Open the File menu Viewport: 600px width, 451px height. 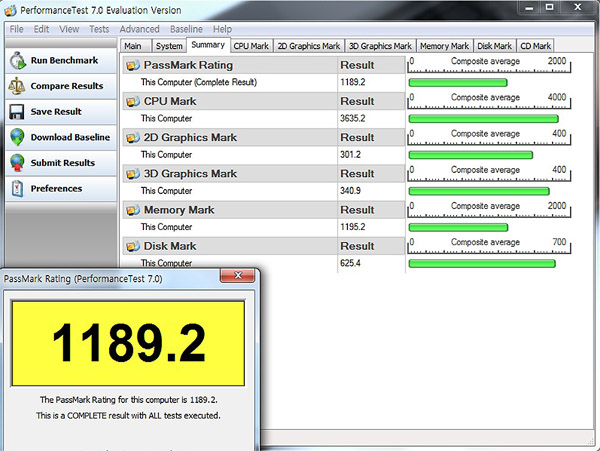click(x=16, y=29)
